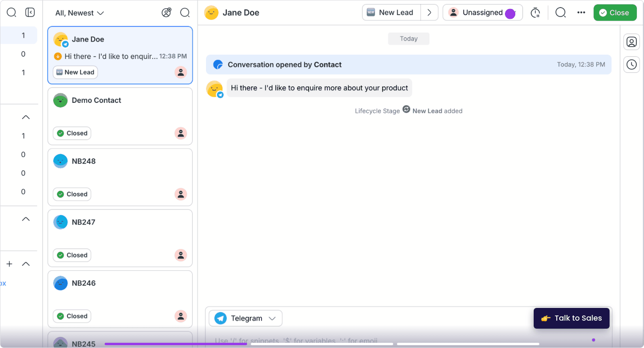Open the Unassigned assignee dropdown
The width and height of the screenshot is (644, 348).
(x=482, y=12)
